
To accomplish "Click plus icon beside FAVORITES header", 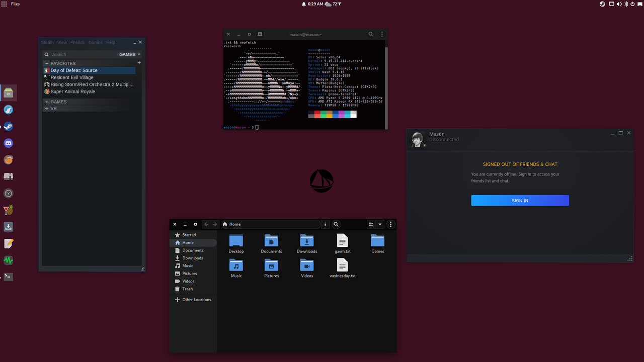I will 139,63.
